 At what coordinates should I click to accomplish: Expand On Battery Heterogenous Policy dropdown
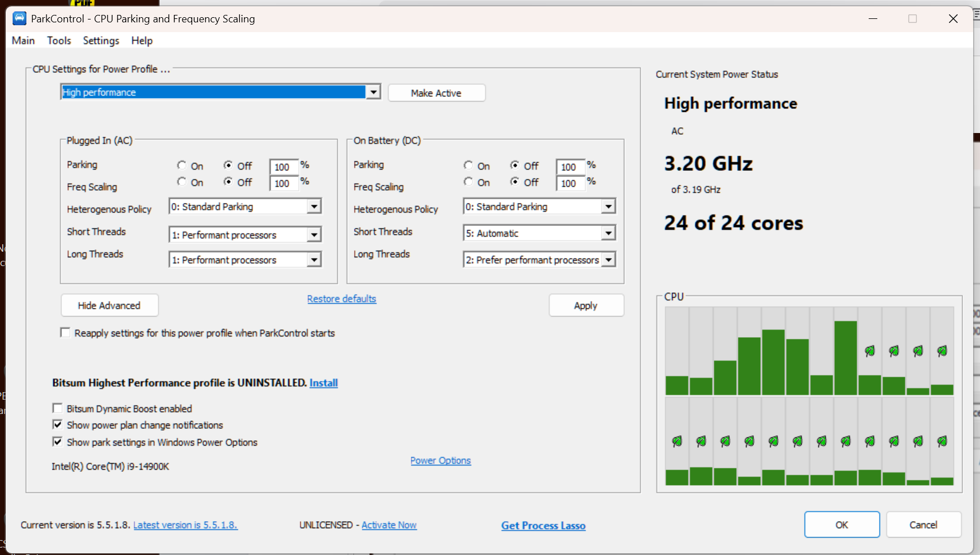609,206
